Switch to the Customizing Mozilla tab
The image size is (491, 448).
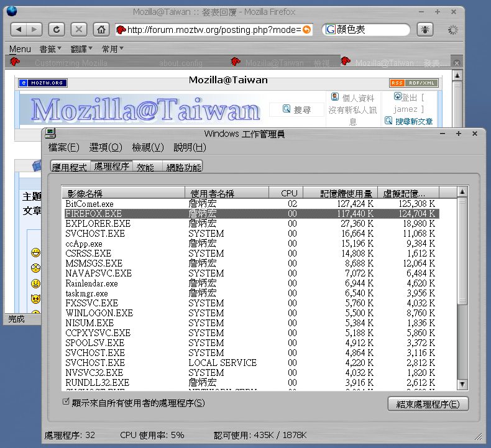70,63
